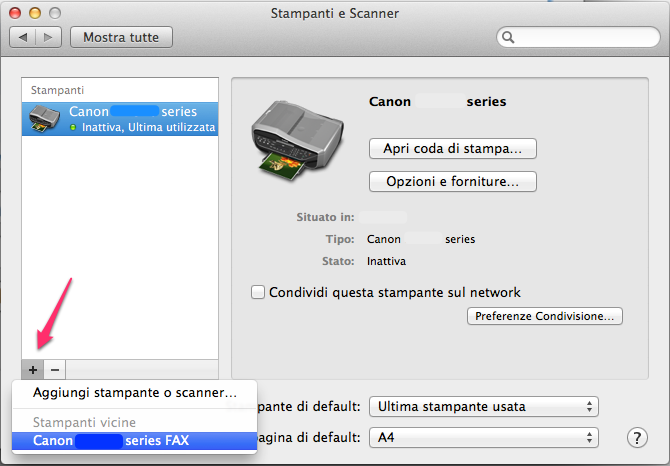Click the bold Canon series printer title
Viewport: 670px width, 466px height.
(438, 102)
